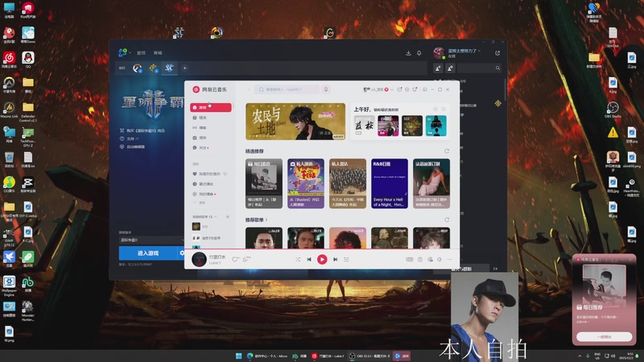644x362 pixels.
Task: Skip to previous track
Action: 309,259
